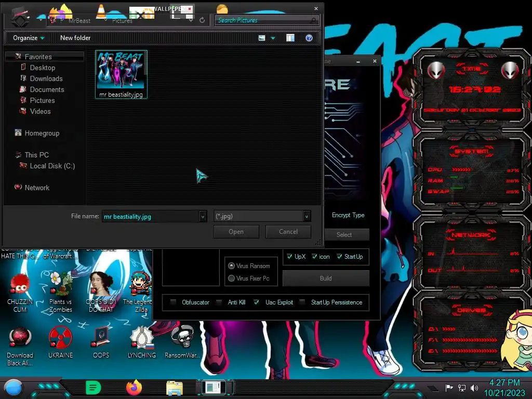532x399 pixels.
Task: Select the Virus Fixer Pc radio button
Action: pos(231,278)
